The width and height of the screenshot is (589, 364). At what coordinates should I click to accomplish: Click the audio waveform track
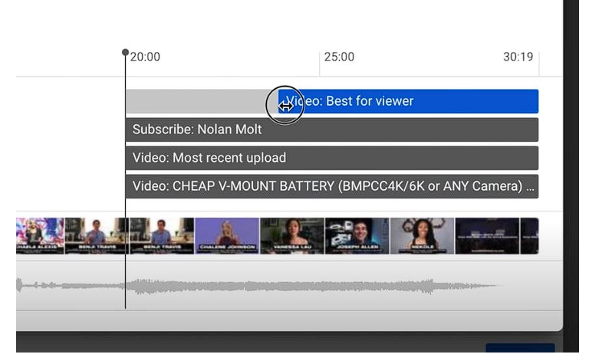pos(259,287)
